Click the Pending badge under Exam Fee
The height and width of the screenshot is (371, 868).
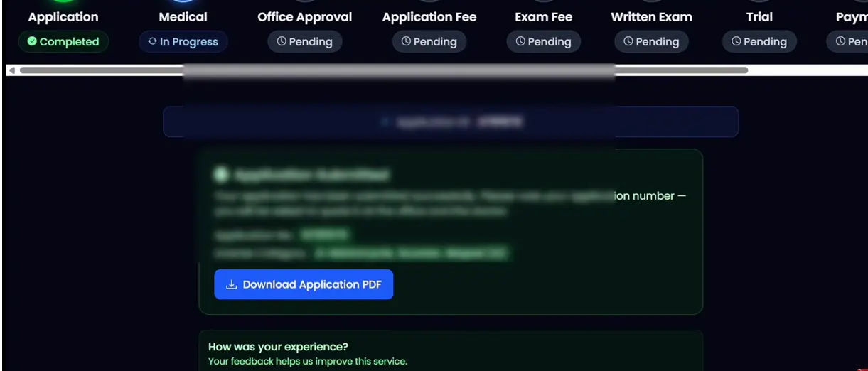point(544,42)
